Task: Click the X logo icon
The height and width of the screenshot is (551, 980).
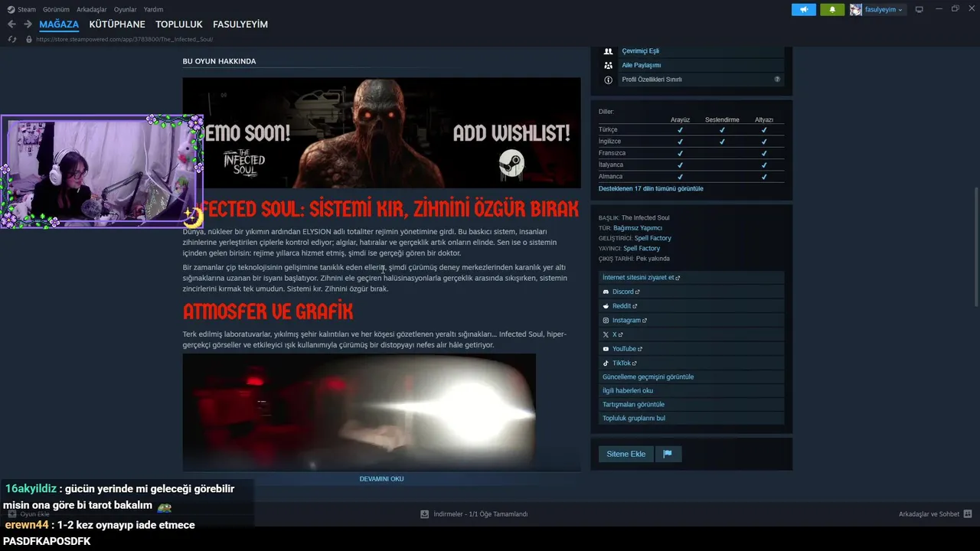Action: click(x=606, y=334)
